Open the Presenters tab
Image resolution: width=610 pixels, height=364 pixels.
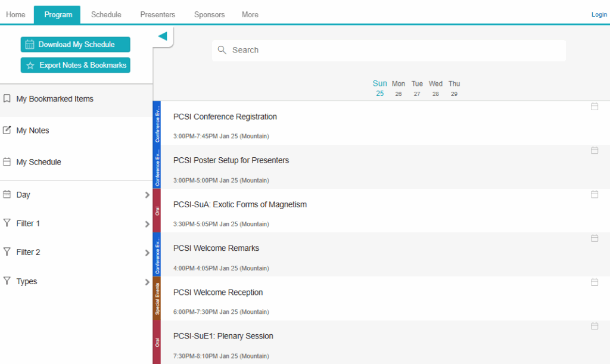pyautogui.click(x=158, y=15)
